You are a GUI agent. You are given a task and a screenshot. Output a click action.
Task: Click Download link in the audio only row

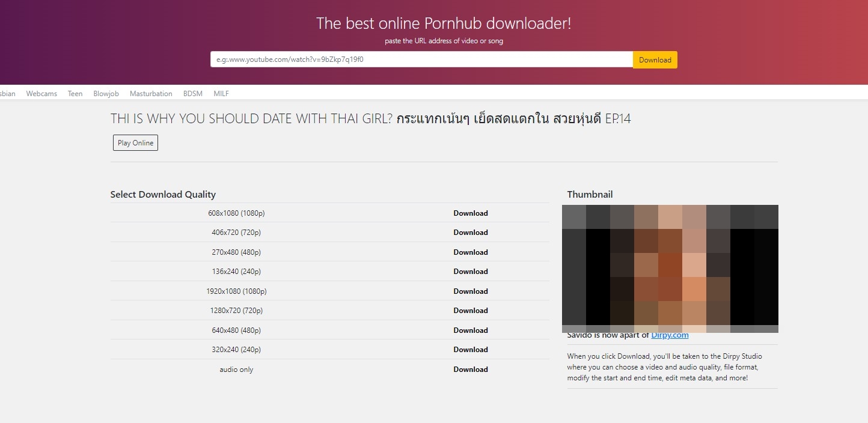(x=471, y=370)
